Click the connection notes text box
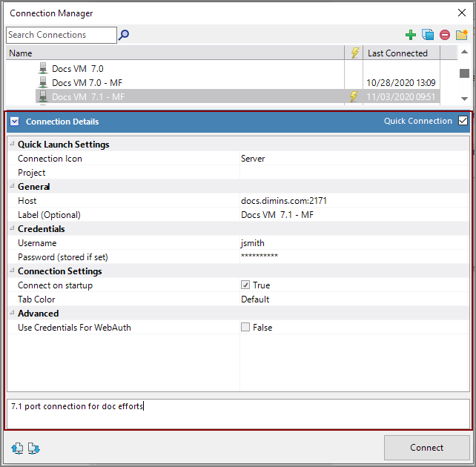Image resolution: width=476 pixels, height=467 pixels. (x=238, y=414)
